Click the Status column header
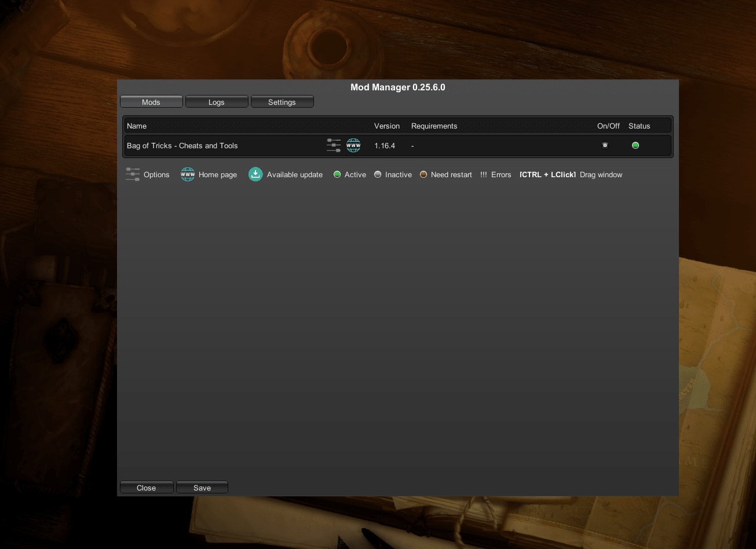The image size is (756, 549). 640,126
